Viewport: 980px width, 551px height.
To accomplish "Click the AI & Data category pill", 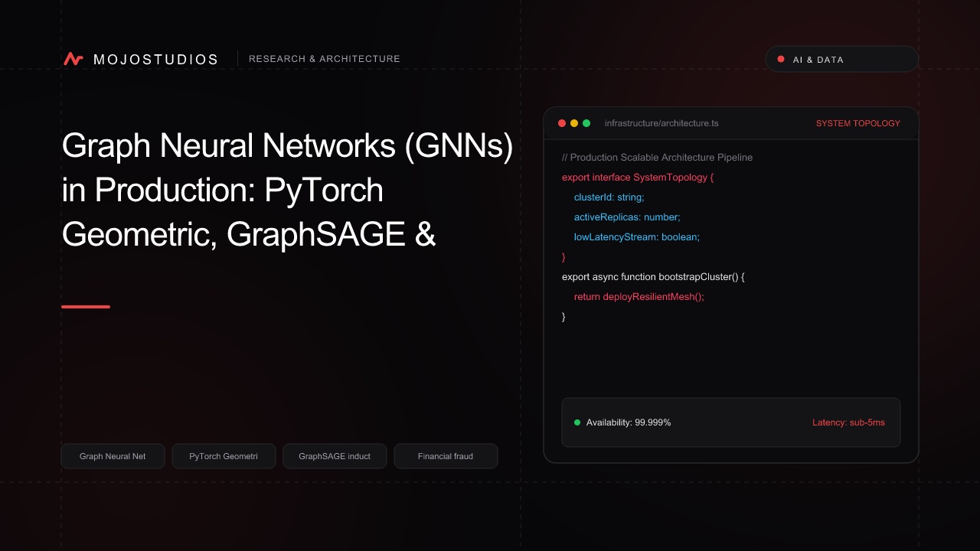I will (x=842, y=59).
